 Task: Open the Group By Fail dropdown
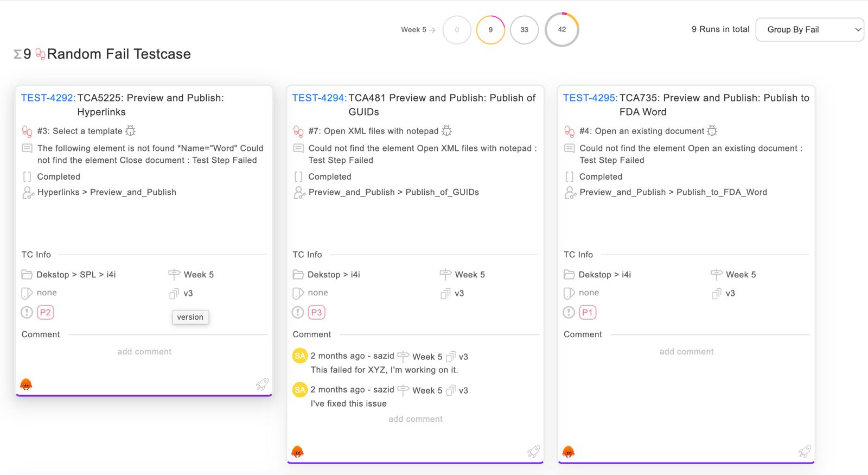point(809,30)
